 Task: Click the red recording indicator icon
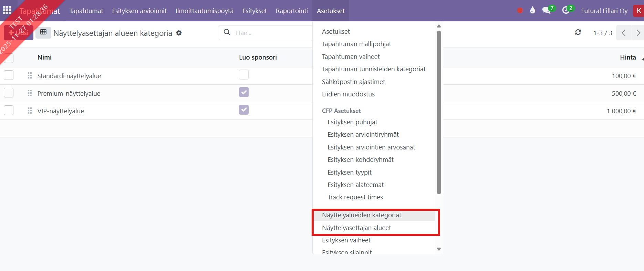pyautogui.click(x=520, y=11)
